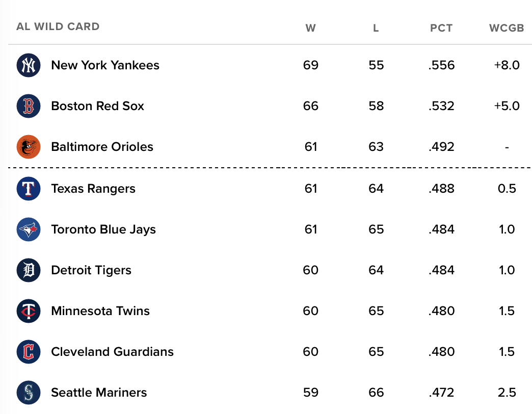Image resolution: width=532 pixels, height=414 pixels.
Task: Click the Seattle Mariners logo
Action: tap(29, 393)
